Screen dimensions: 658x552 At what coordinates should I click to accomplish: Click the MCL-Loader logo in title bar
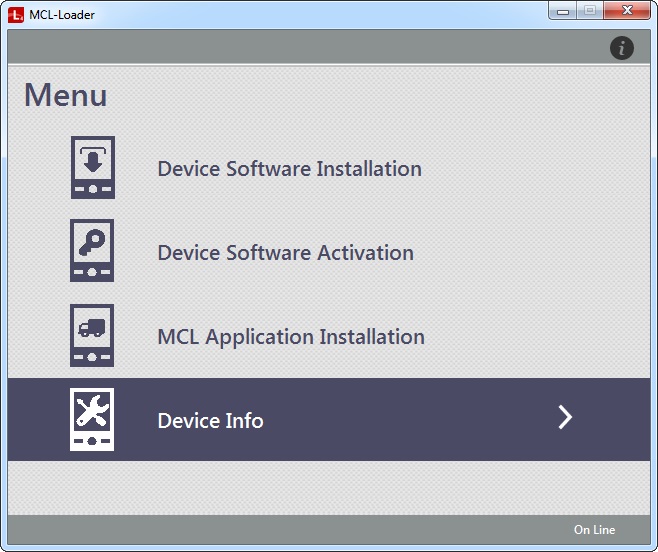(x=16, y=14)
